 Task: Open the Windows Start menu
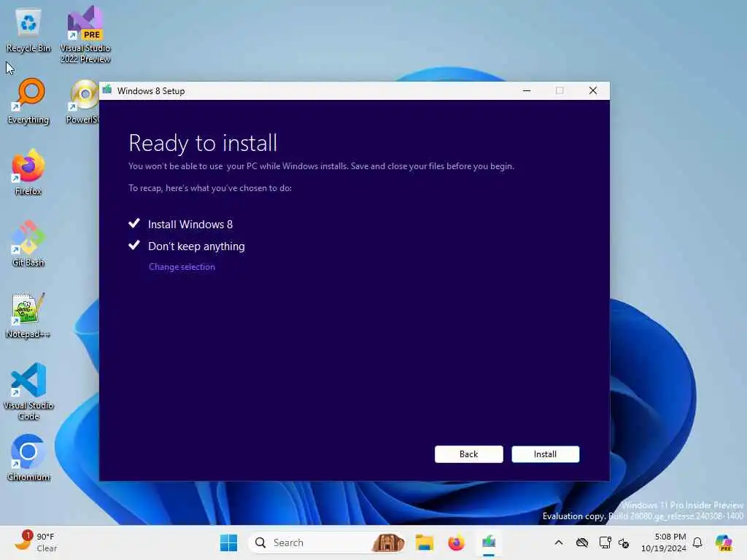(x=228, y=542)
